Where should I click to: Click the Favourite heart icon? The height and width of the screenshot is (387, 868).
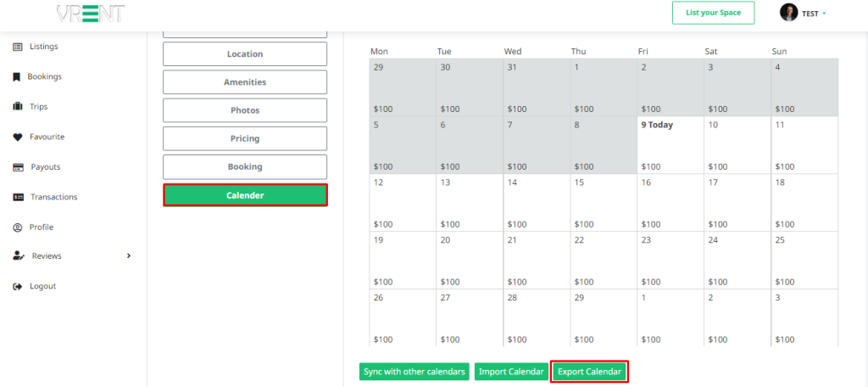(17, 137)
